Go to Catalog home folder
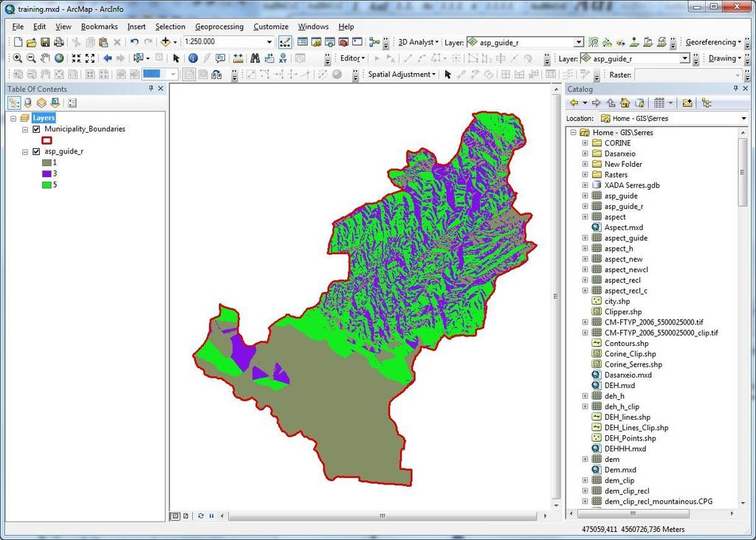Viewport: 756px width, 540px height. (625, 103)
